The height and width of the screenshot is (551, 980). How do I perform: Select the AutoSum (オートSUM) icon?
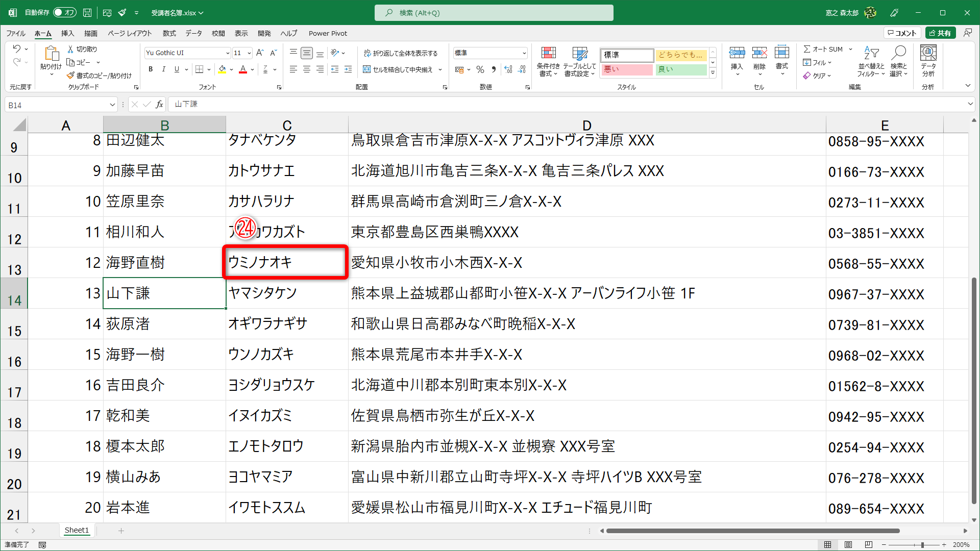pyautogui.click(x=823, y=49)
